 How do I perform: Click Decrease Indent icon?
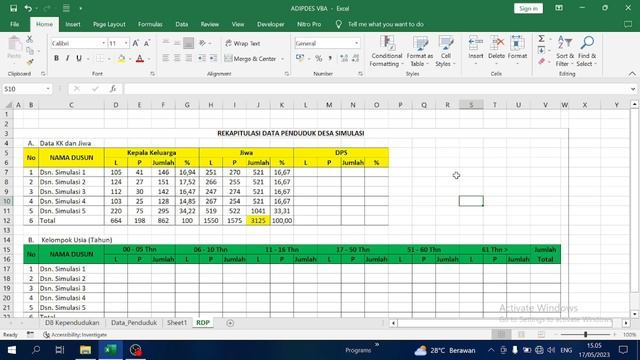point(202,58)
